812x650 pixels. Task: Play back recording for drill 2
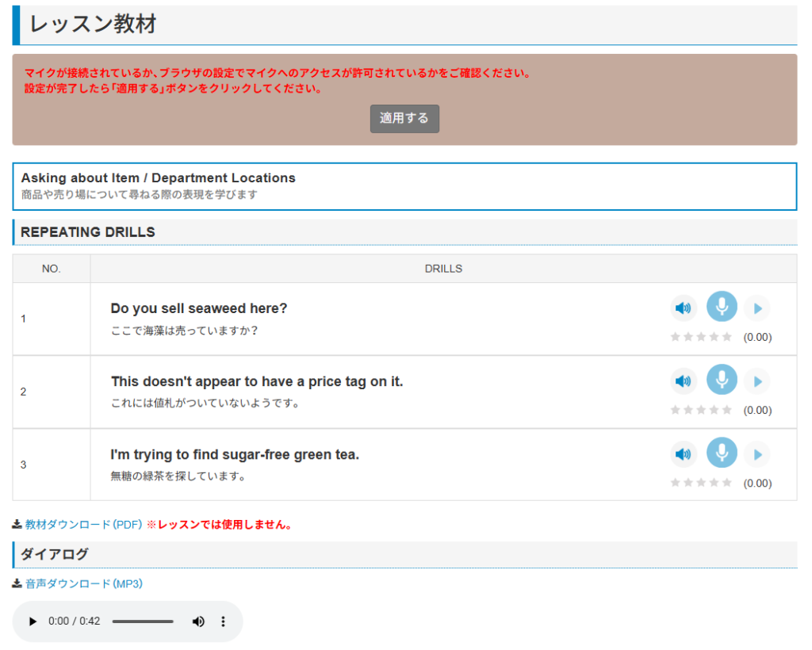tap(757, 381)
